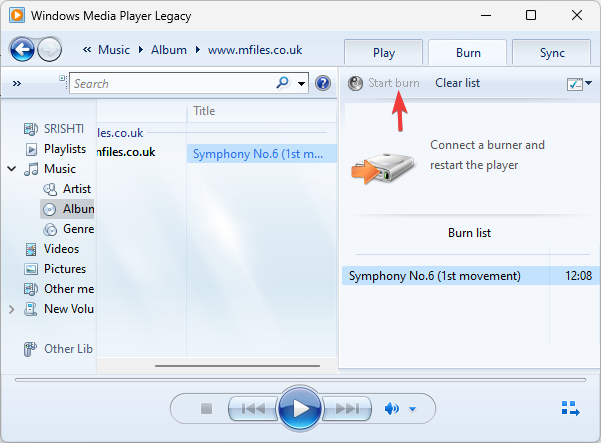Click the Start burn disc icon
Viewport: 601px width, 443px height.
pyautogui.click(x=355, y=83)
